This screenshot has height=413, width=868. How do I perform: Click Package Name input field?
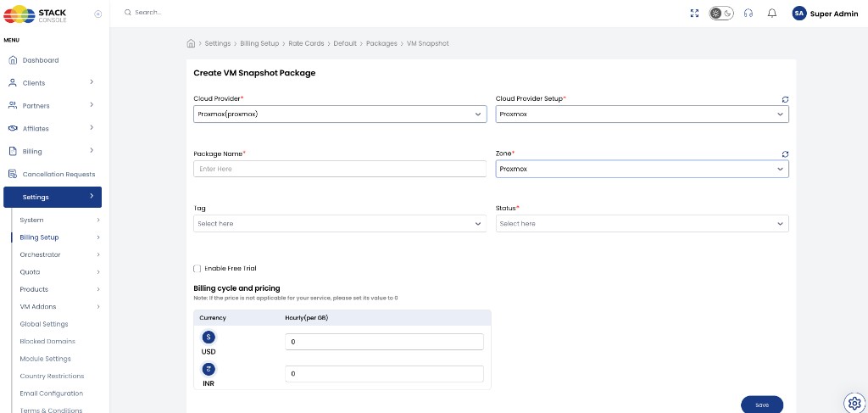click(340, 169)
